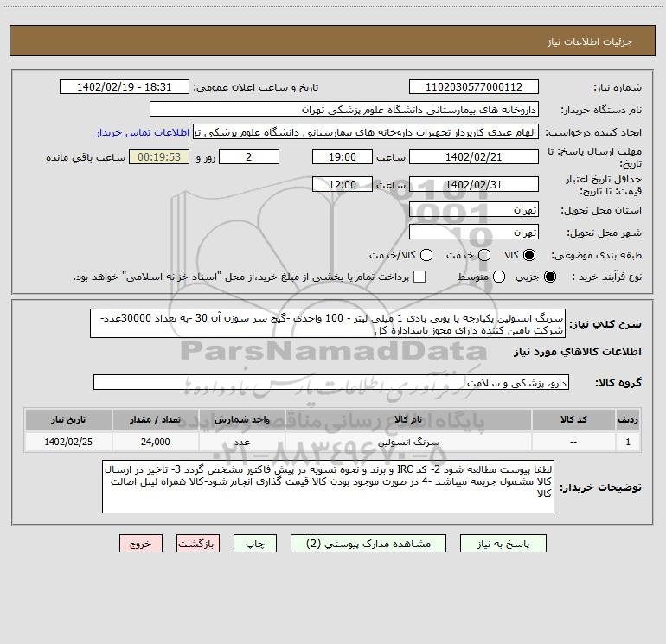
Task: Click the توضیحات خریدار notes box
Action: click(x=328, y=487)
